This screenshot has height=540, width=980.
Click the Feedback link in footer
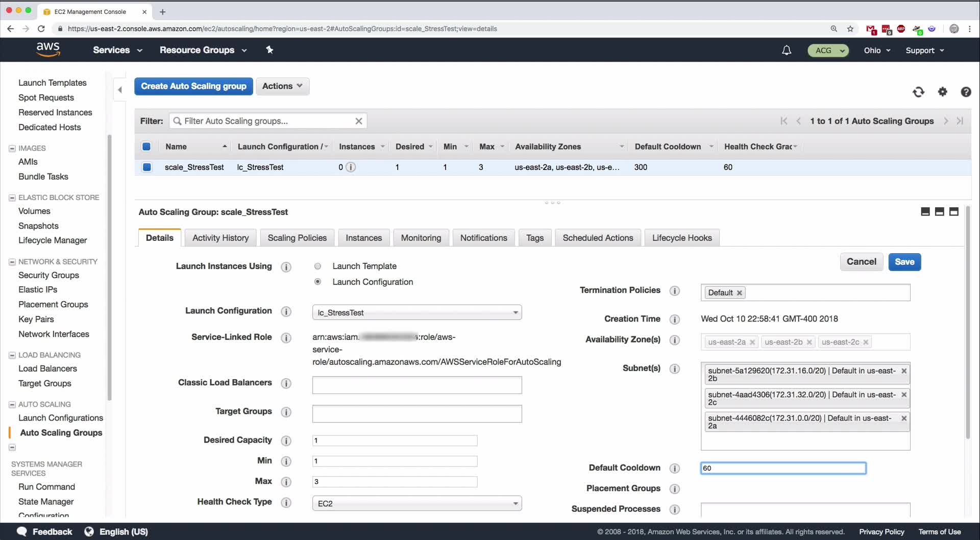tap(45, 532)
